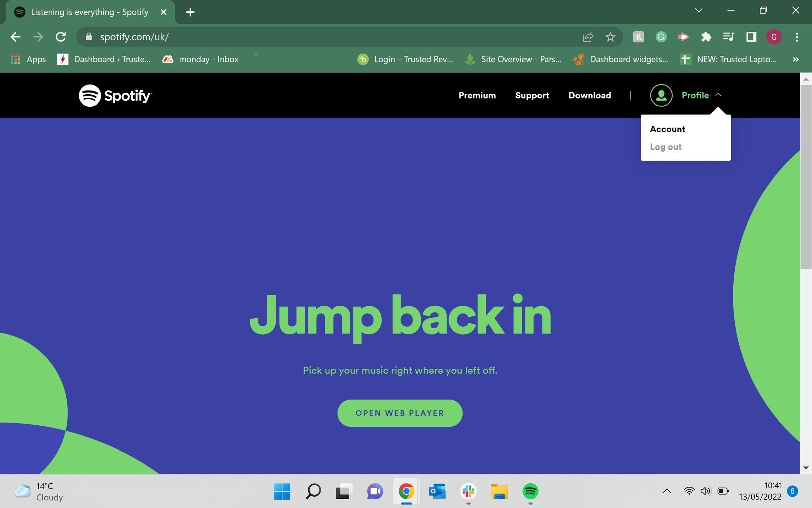Screen dimensions: 812x508
Task: Bookmark this page with the star icon
Action: tap(610, 37)
